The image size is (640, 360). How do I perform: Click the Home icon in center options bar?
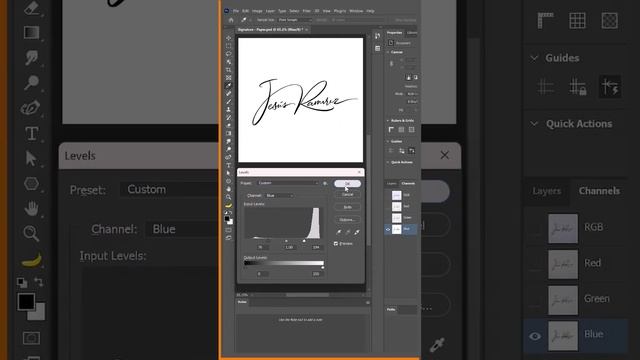231,20
